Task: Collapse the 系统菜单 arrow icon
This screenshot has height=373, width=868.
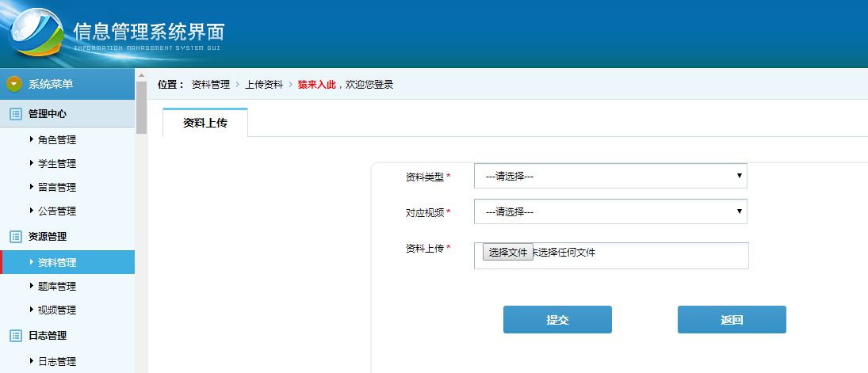Action: point(13,84)
